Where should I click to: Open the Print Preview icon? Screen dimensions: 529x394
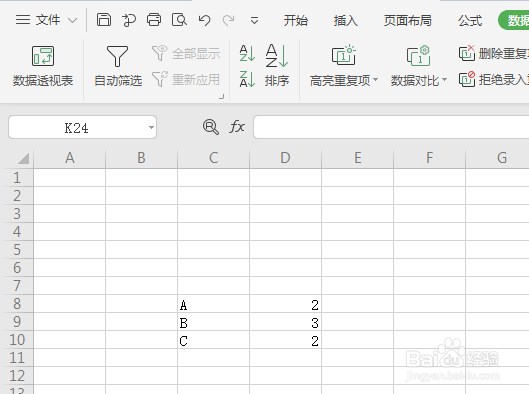179,20
